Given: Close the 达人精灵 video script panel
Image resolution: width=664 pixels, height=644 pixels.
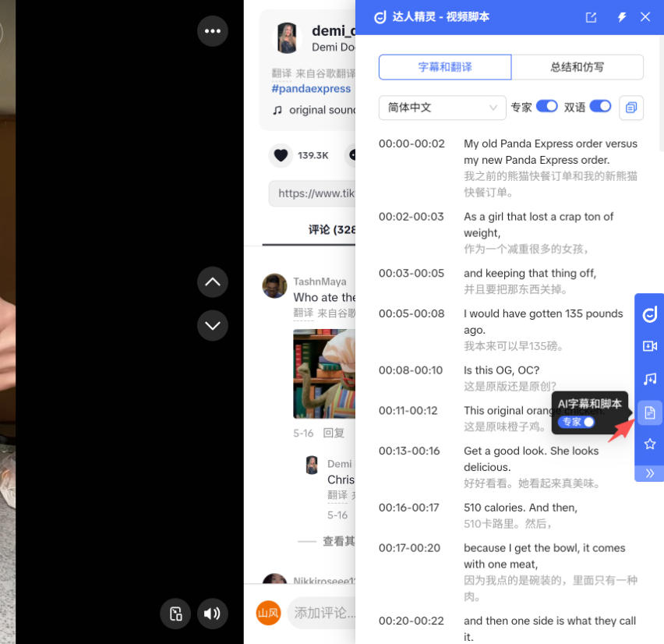Looking at the screenshot, I should pos(645,17).
